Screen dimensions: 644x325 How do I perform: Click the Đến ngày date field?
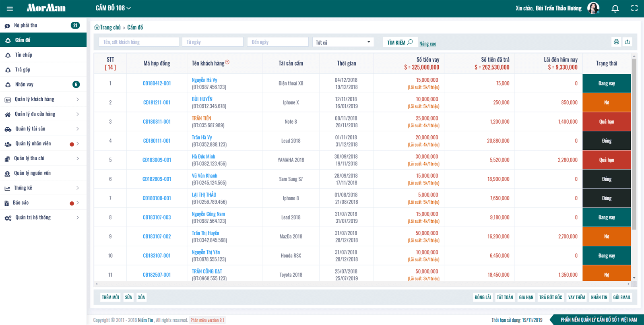(x=278, y=42)
